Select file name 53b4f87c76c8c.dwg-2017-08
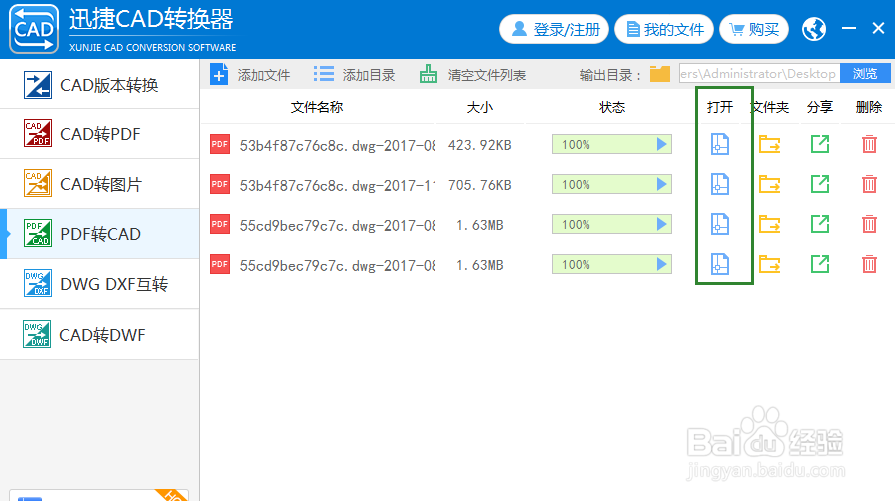This screenshot has width=895, height=501. (337, 146)
